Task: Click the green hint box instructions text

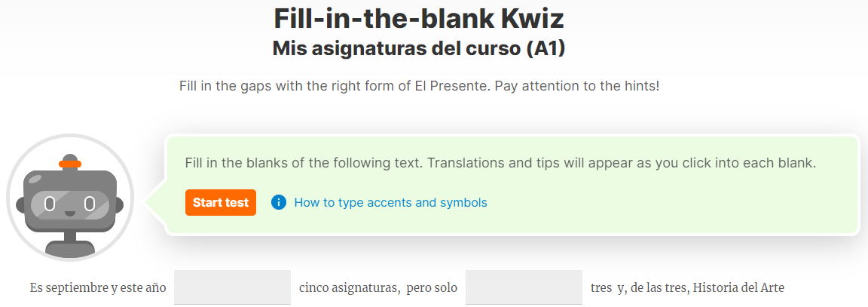Action: [501, 164]
